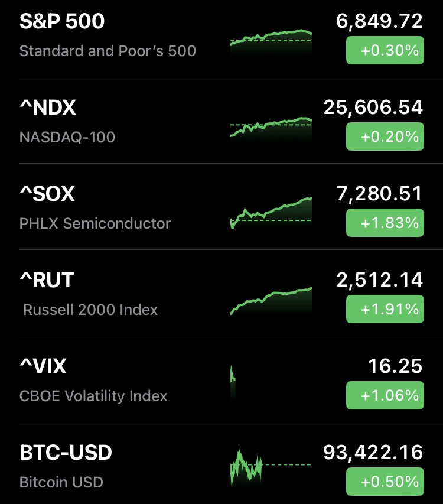View the ^SOX semiconductor sparkline chart
Image resolution: width=443 pixels, height=504 pixels.
(x=271, y=214)
